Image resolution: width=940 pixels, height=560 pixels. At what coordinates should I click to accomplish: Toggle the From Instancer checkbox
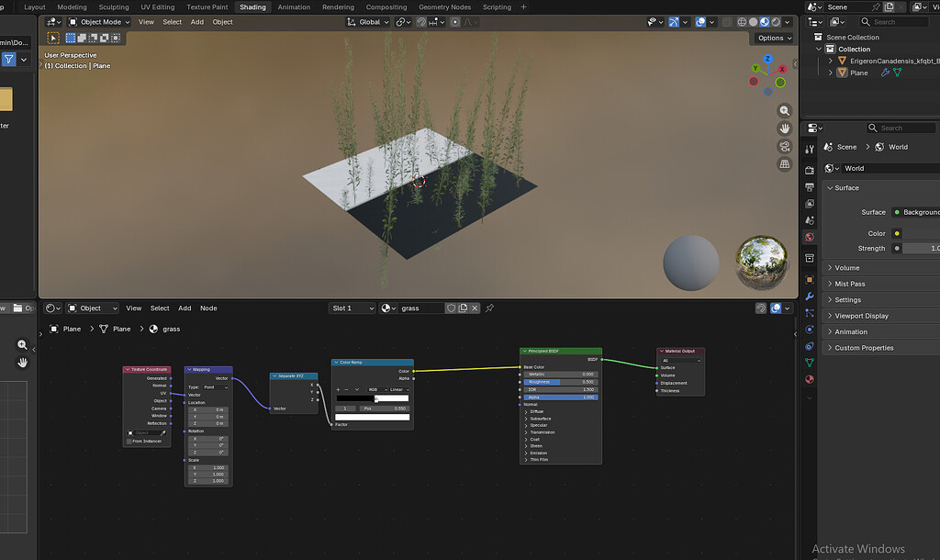[129, 442]
